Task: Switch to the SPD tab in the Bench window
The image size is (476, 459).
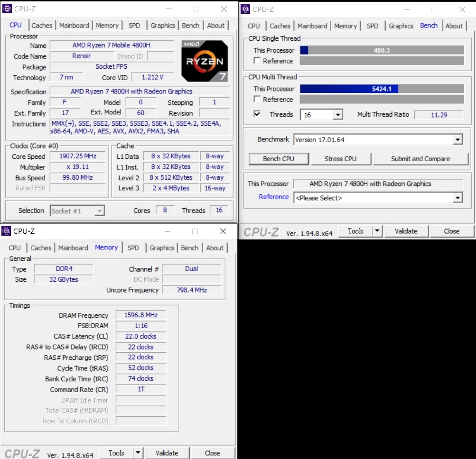Action: pos(373,26)
